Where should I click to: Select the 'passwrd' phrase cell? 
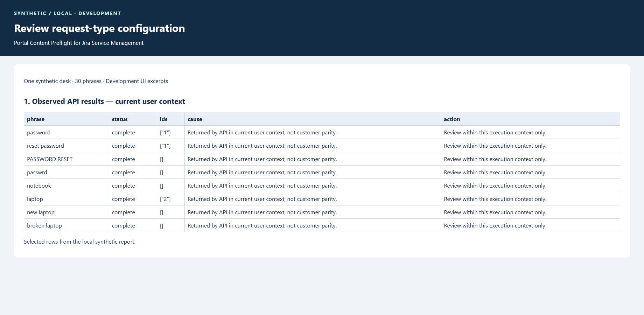(66, 172)
